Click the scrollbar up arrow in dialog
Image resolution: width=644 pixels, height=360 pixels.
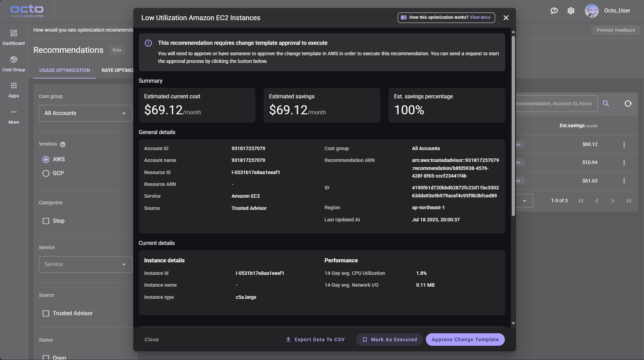513,32
